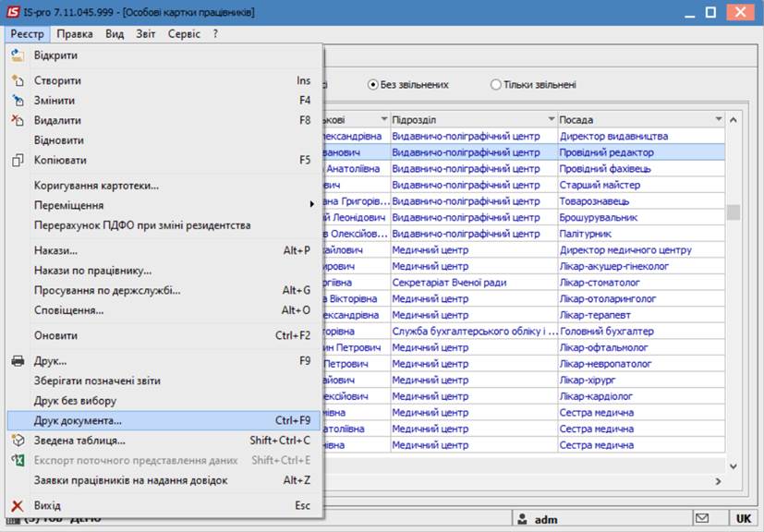Viewport: 764px width, 532px height.
Task: Choose Просування по держслужбі menu entry
Action: (164, 291)
